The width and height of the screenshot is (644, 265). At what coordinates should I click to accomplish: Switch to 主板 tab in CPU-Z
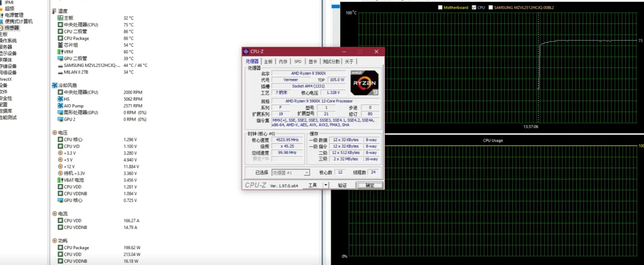[268, 61]
